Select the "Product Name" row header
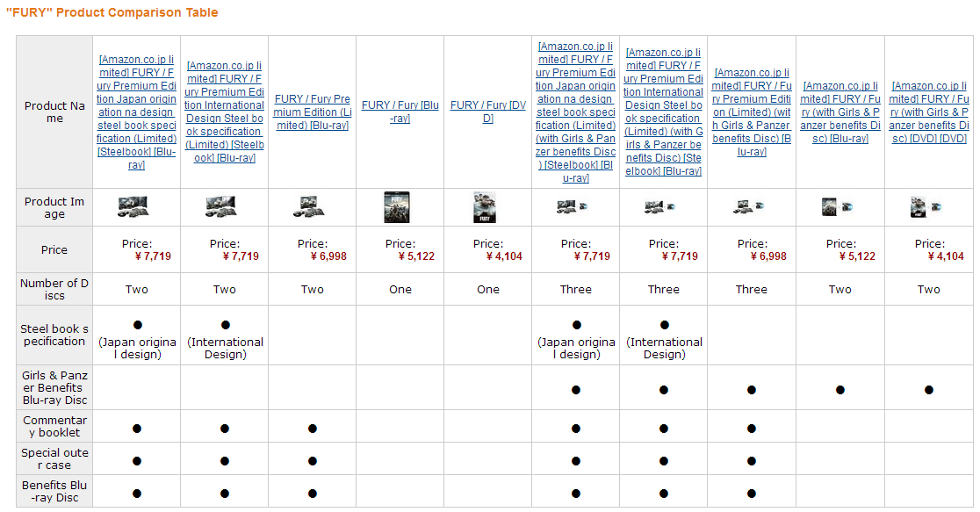The height and width of the screenshot is (512, 980). coord(54,112)
